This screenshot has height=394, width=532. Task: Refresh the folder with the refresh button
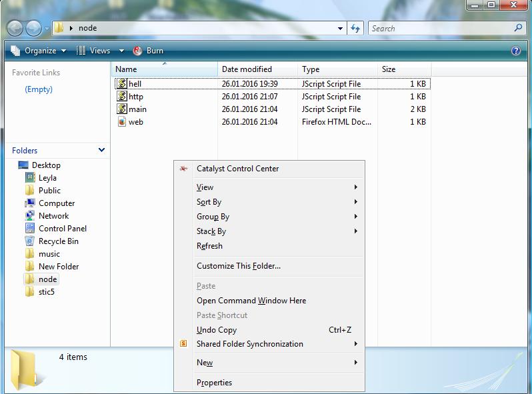pyautogui.click(x=355, y=29)
